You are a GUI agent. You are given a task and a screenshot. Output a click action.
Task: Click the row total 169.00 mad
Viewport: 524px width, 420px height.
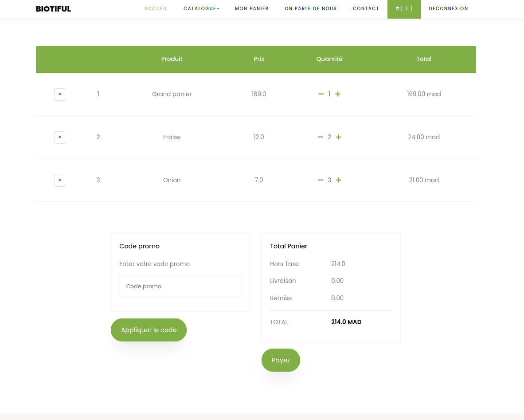[424, 94]
